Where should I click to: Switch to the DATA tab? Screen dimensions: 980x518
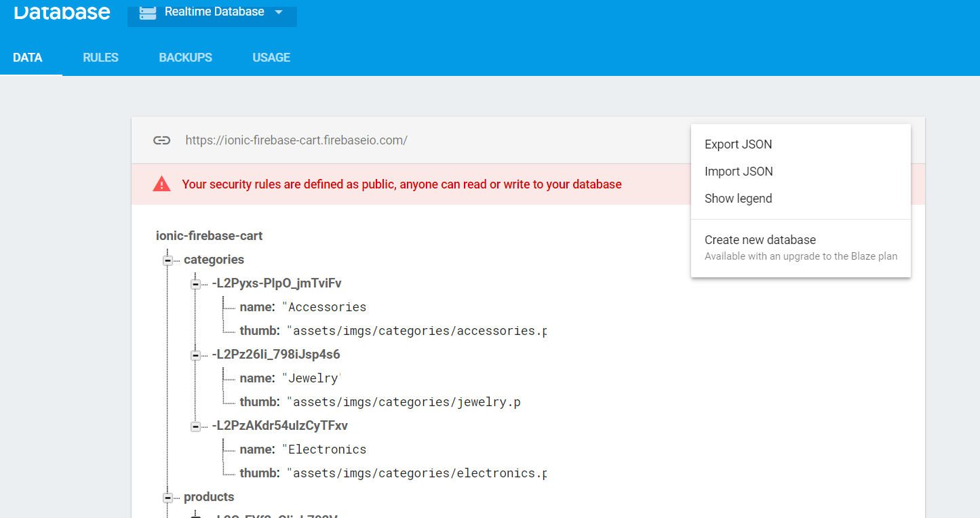pyautogui.click(x=28, y=58)
